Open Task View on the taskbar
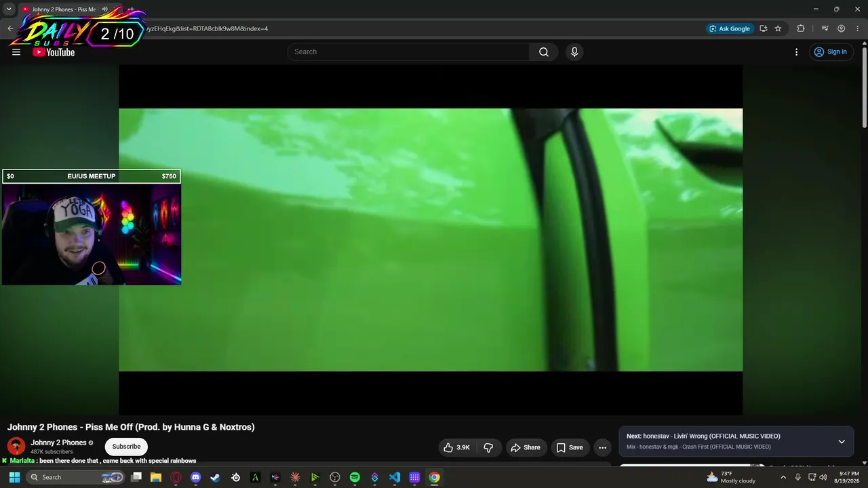Screen dimensions: 868x488 (x=136, y=477)
